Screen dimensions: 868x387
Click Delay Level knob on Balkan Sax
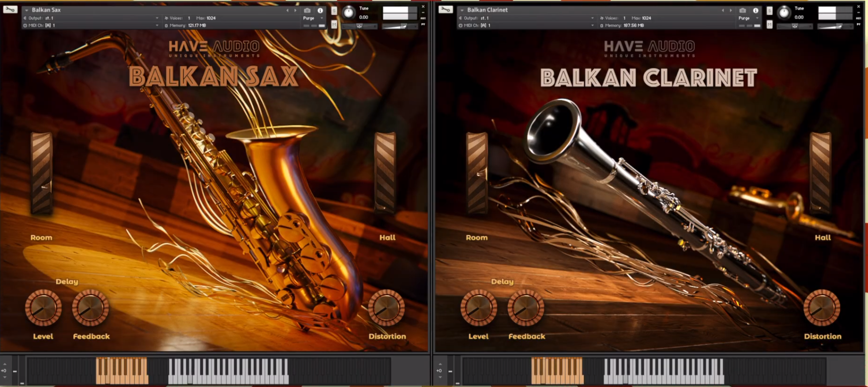(x=43, y=308)
